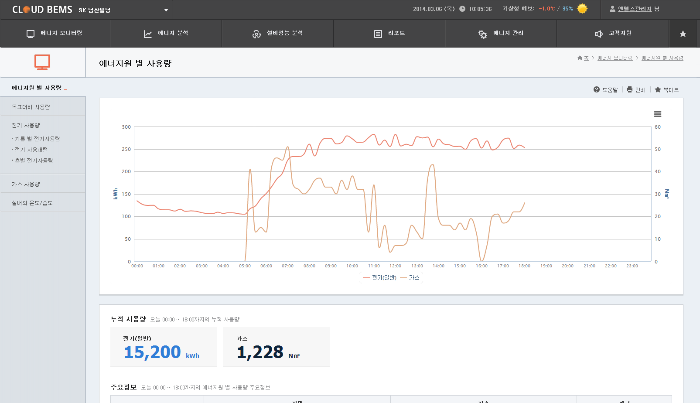The image size is (700, 403).
Task: Open the Energy Analysis menu
Action: click(x=166, y=34)
